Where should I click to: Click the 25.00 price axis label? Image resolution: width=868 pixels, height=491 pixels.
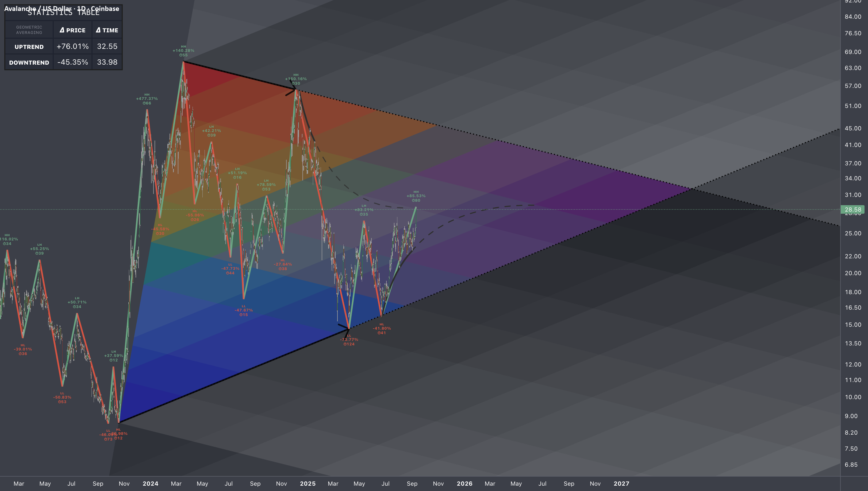(853, 233)
